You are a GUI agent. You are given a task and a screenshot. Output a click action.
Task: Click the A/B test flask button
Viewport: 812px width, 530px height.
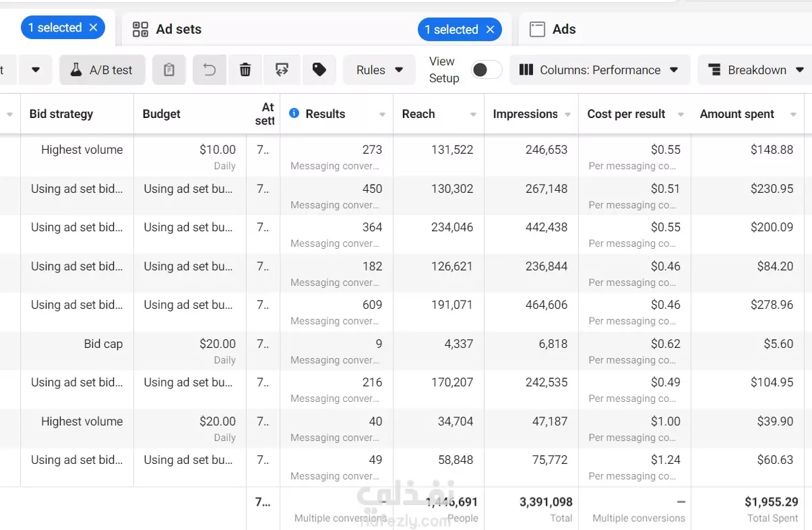(x=102, y=70)
